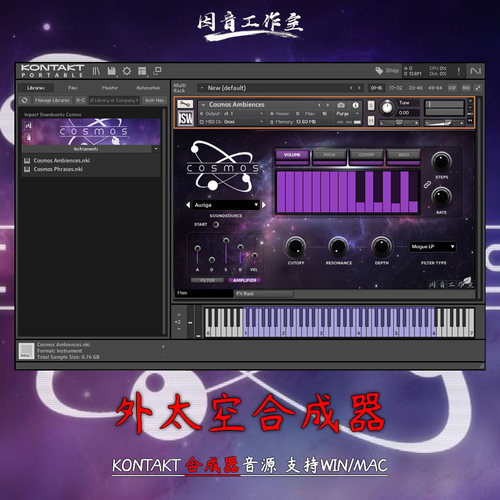Toggle the Solo S button

point(371,106)
